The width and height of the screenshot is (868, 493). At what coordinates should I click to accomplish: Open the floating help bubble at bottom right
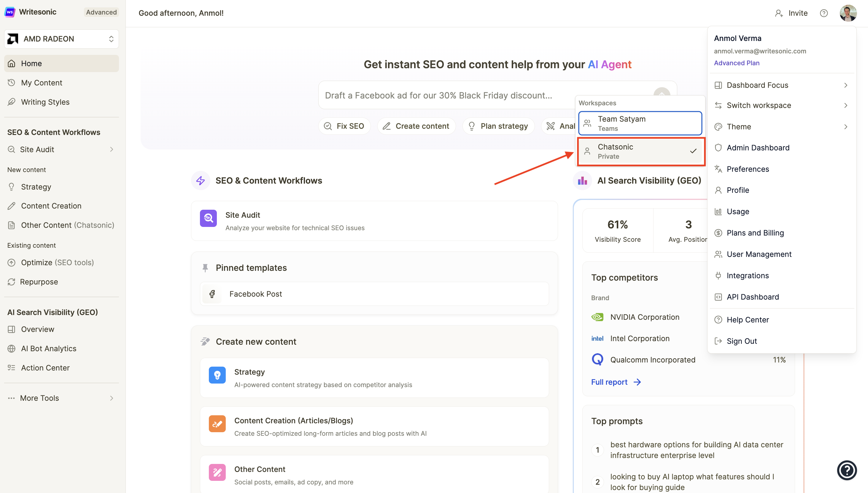[847, 470]
